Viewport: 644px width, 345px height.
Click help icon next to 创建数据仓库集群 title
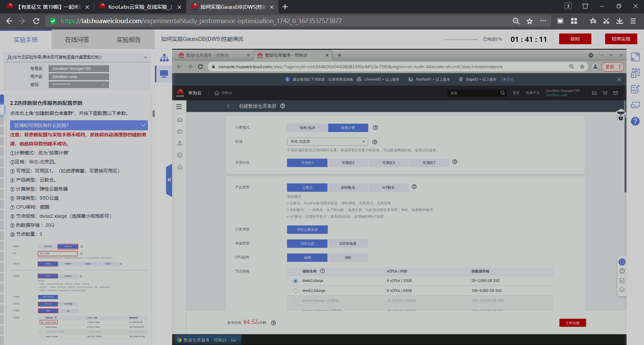coord(283,106)
